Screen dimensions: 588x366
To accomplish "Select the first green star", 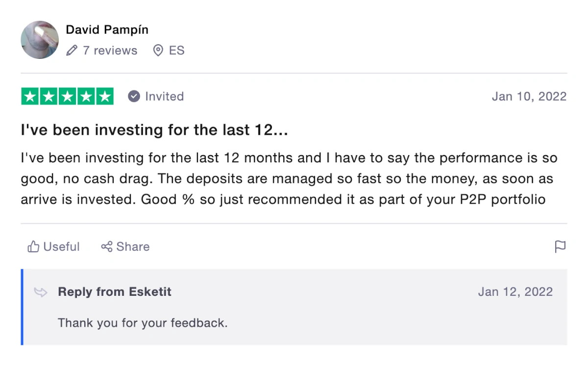I will [30, 96].
